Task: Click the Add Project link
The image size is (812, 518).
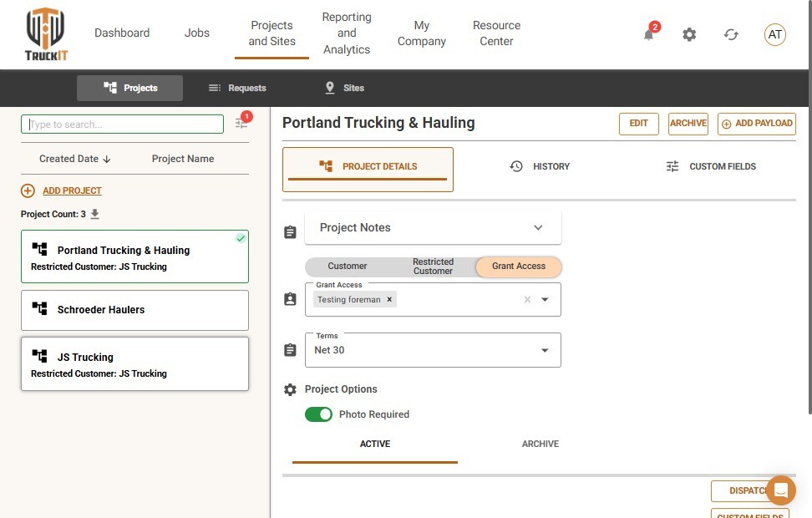Action: (x=72, y=190)
